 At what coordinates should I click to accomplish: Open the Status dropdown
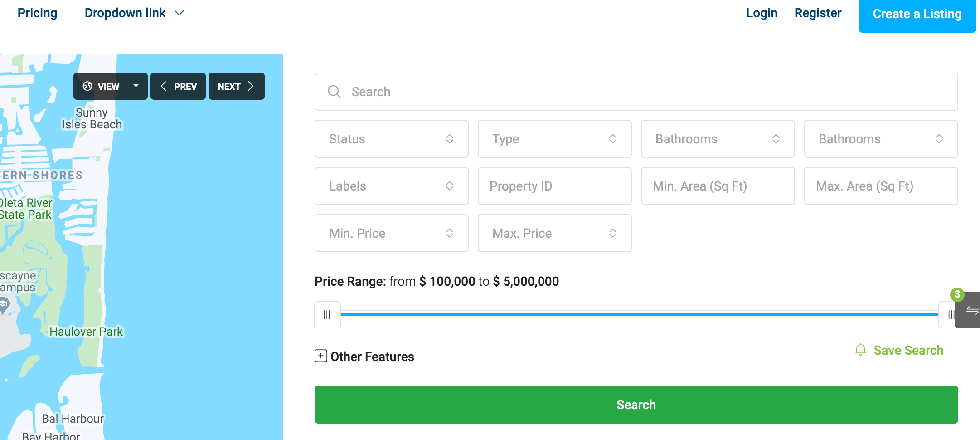pos(391,139)
